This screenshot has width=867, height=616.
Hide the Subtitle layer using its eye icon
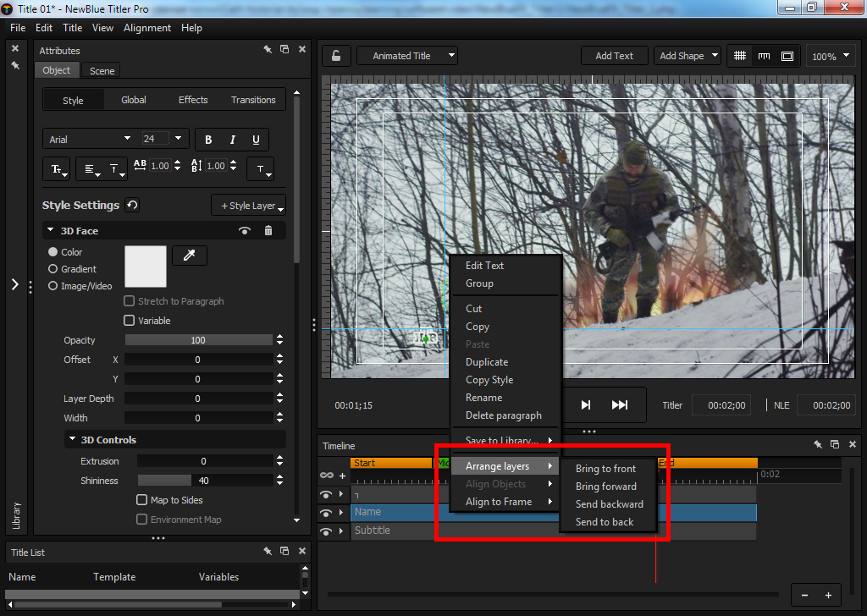325,531
